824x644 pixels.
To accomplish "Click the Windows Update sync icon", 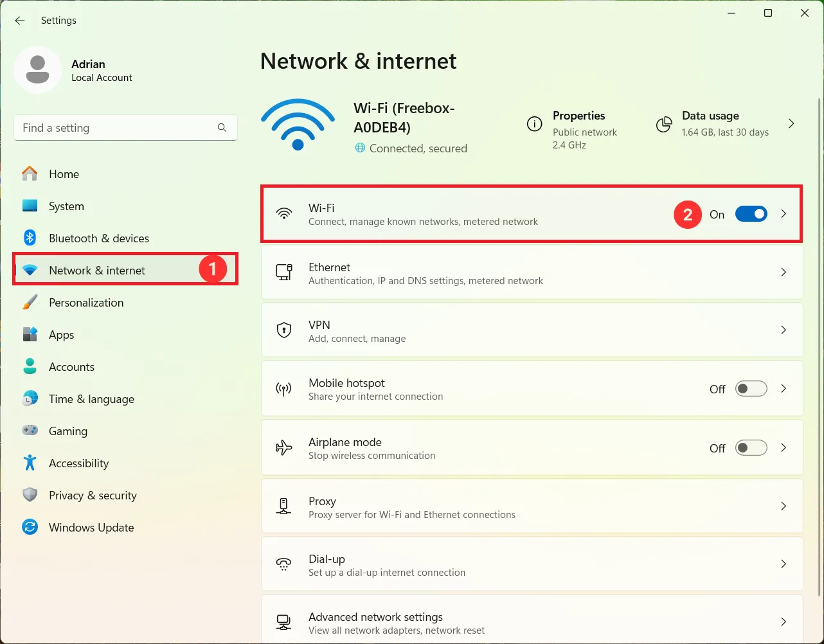I will tap(30, 527).
